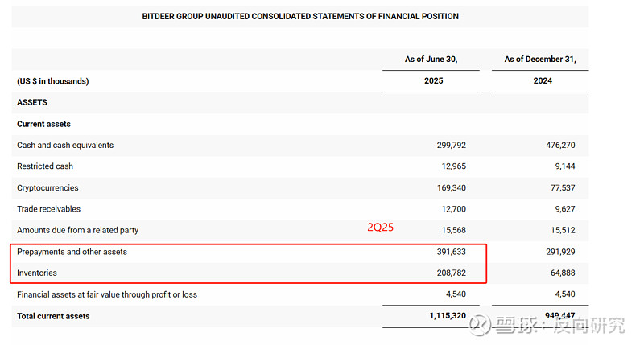The height and width of the screenshot is (345, 644).
Task: Select the "As of December 31," column header
Action: coord(540,60)
